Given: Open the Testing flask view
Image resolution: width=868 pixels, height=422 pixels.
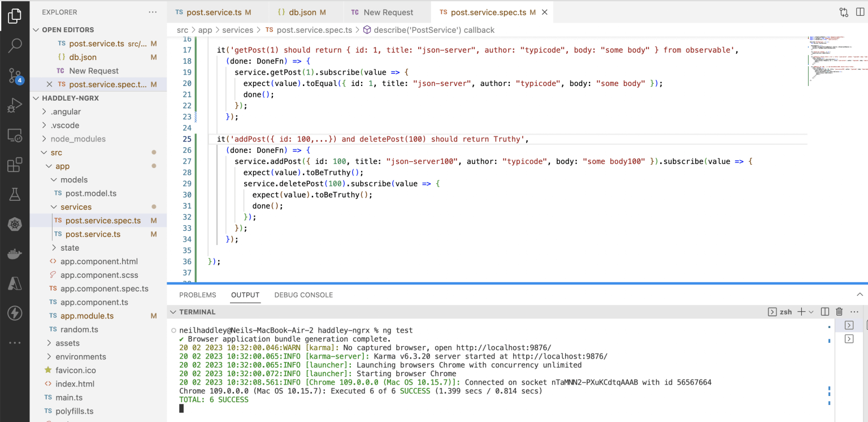Looking at the screenshot, I should (x=15, y=195).
